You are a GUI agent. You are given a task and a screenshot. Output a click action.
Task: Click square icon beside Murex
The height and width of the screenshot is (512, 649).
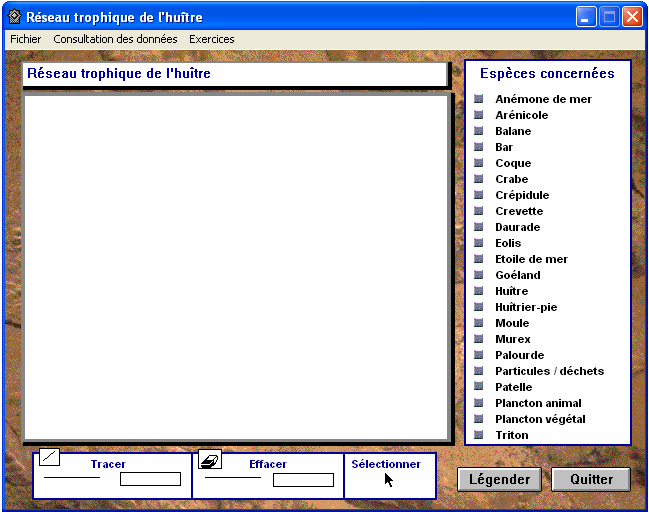(x=478, y=339)
